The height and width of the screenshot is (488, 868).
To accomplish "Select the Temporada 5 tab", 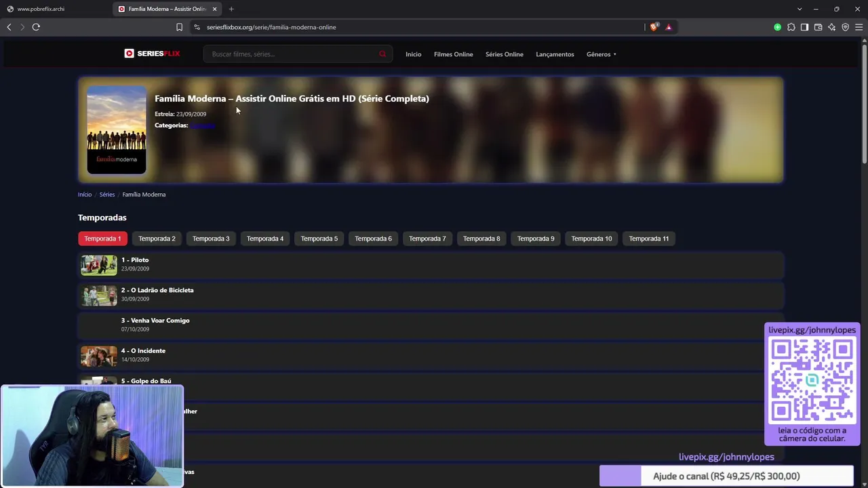I will click(319, 239).
